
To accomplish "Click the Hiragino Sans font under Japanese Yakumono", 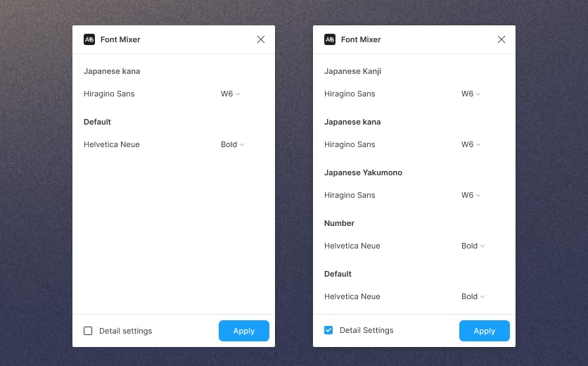I will [x=350, y=195].
